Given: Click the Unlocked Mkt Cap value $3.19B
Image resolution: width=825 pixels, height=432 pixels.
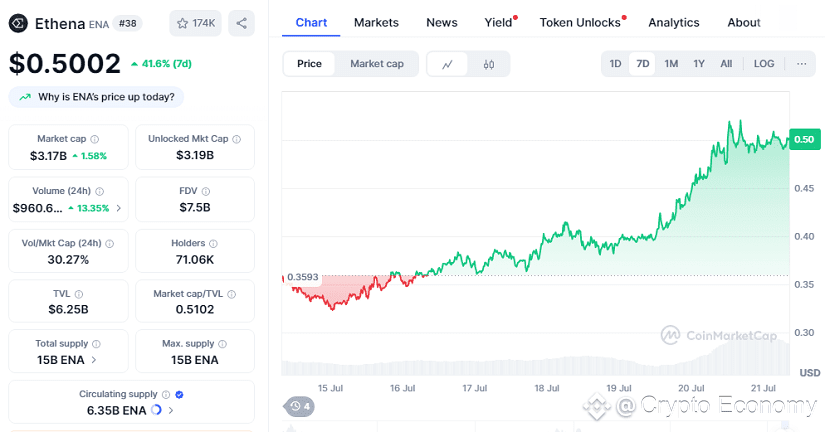Looking at the screenshot, I should point(195,155).
